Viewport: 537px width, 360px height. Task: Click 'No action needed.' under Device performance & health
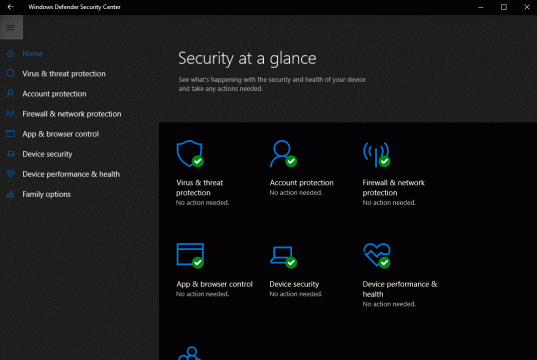tap(389, 304)
